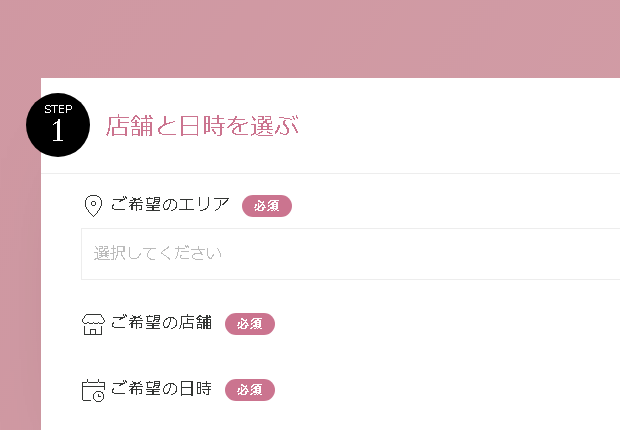
Task: Click the black STEP 1 circle badge
Action: (x=58, y=125)
